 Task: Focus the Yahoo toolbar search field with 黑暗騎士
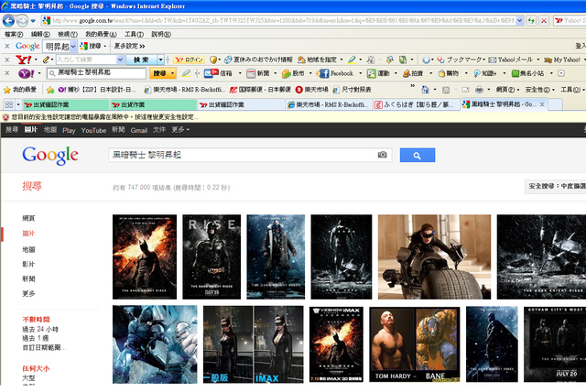click(x=96, y=73)
